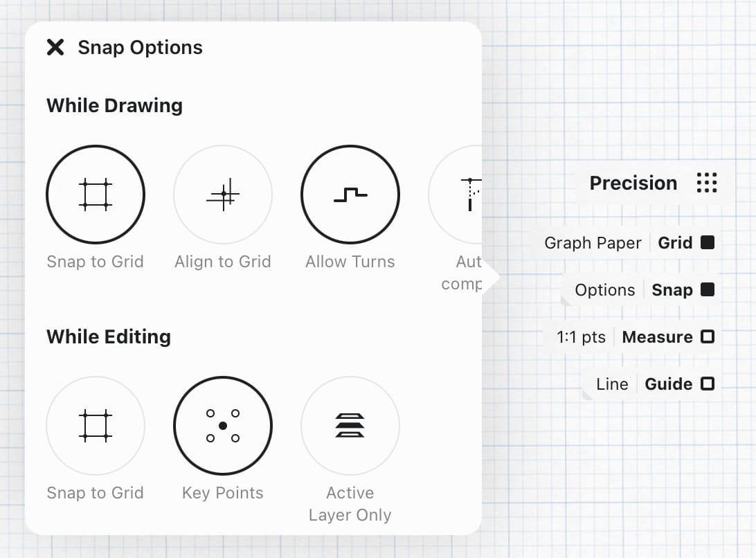Click the Precision grid dots icon
The image size is (756, 558).
(707, 183)
